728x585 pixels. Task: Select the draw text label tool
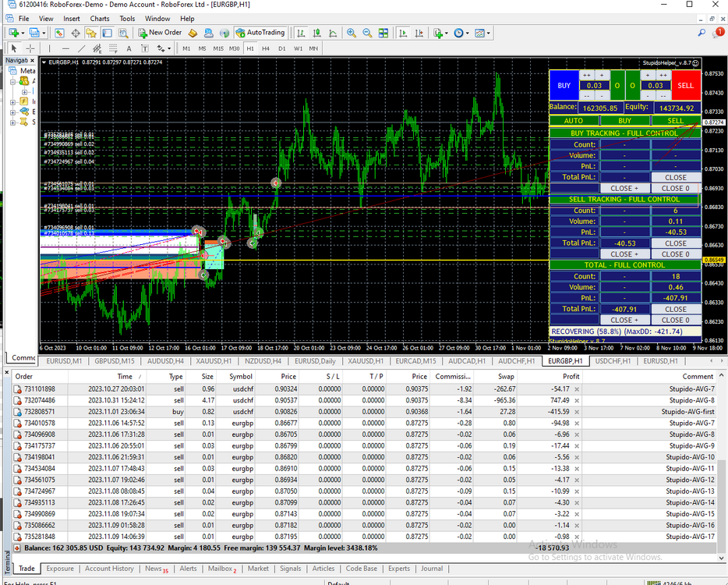click(145, 48)
